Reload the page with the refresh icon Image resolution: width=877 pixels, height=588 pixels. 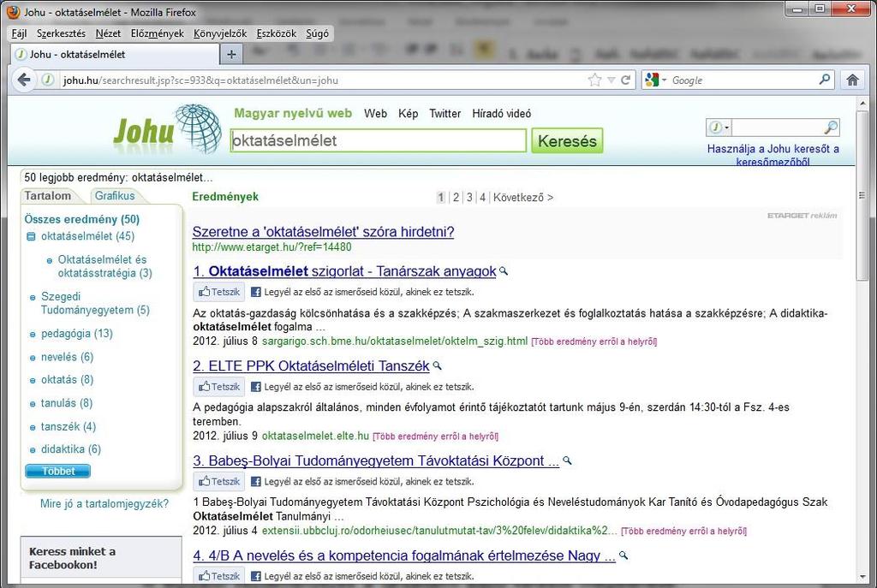coord(625,80)
